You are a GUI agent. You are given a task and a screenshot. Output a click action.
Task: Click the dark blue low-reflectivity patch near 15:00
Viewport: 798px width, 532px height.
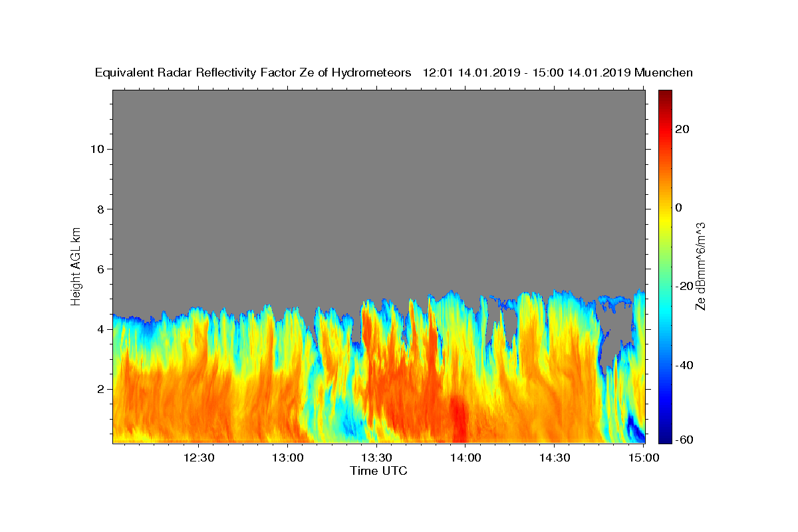click(635, 428)
